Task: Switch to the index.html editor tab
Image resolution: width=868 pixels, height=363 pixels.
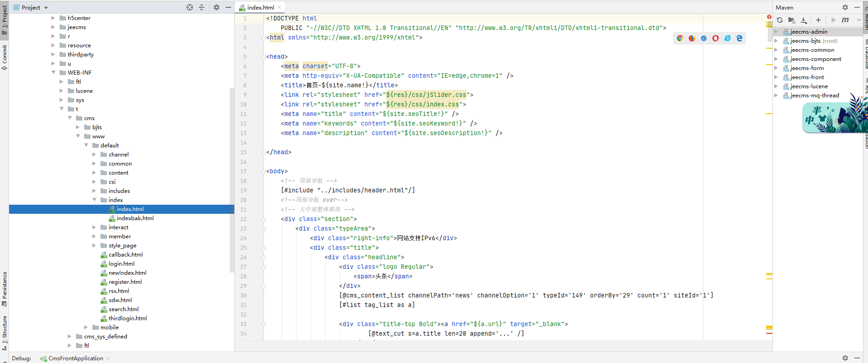Action: [260, 7]
